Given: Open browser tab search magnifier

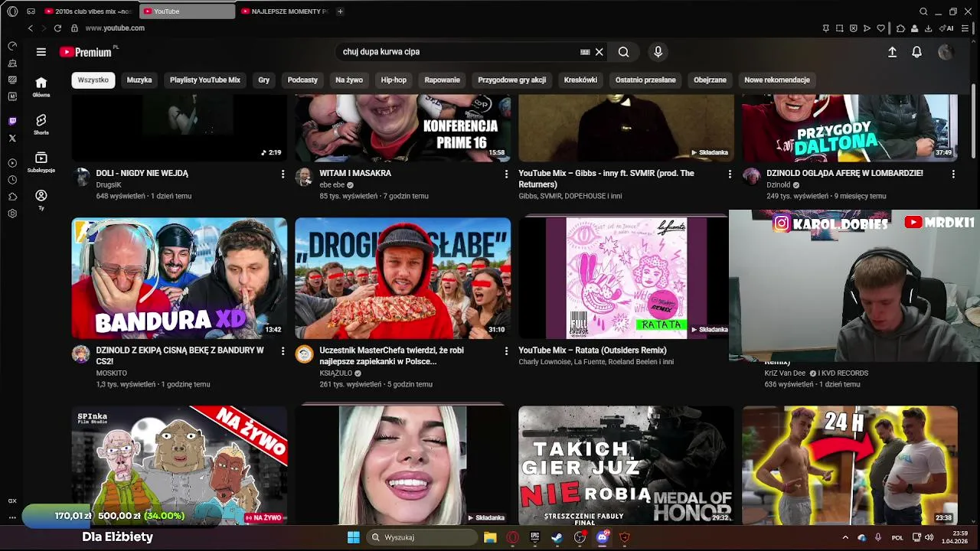Looking at the screenshot, I should tap(923, 11).
